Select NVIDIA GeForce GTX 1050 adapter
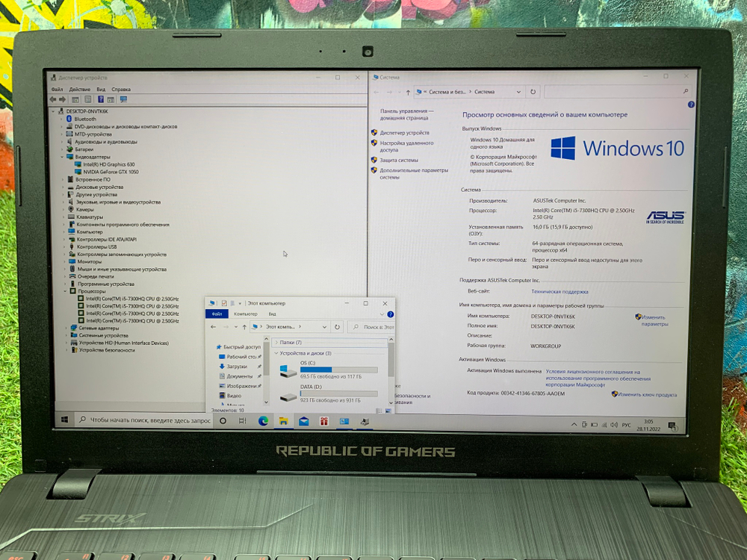Viewport: 747px width, 560px height. (111, 172)
